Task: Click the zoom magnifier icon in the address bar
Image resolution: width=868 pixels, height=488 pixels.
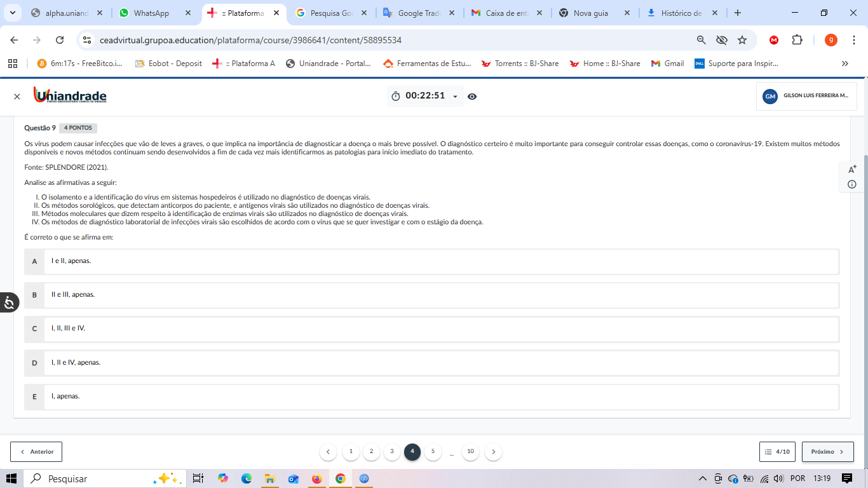Action: [x=702, y=40]
